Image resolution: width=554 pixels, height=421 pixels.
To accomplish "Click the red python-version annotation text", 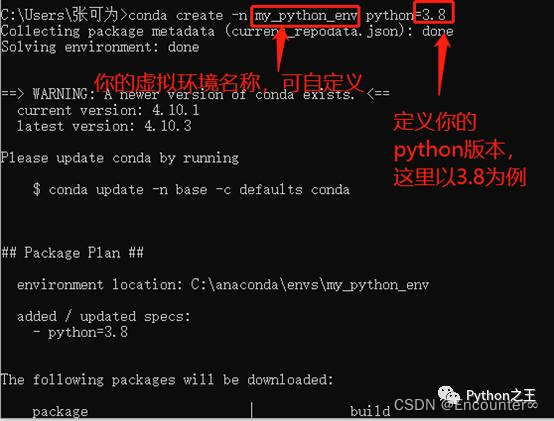I will (460, 149).
